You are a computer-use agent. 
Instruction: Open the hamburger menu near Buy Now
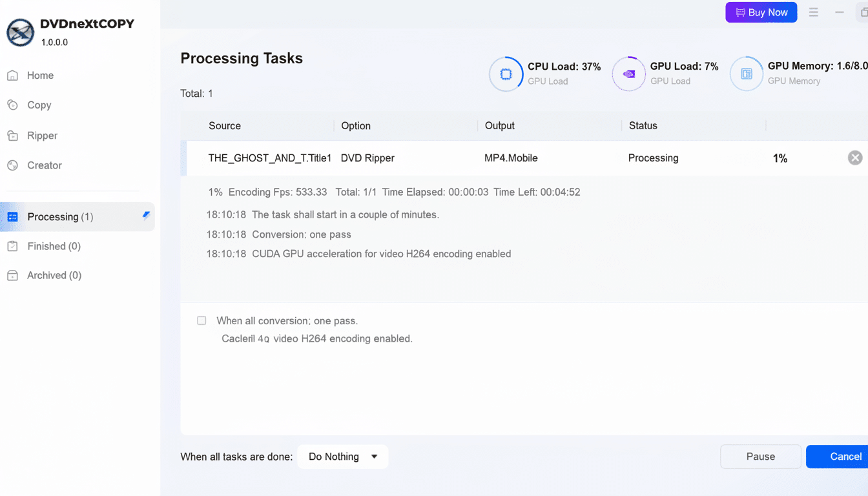point(813,12)
